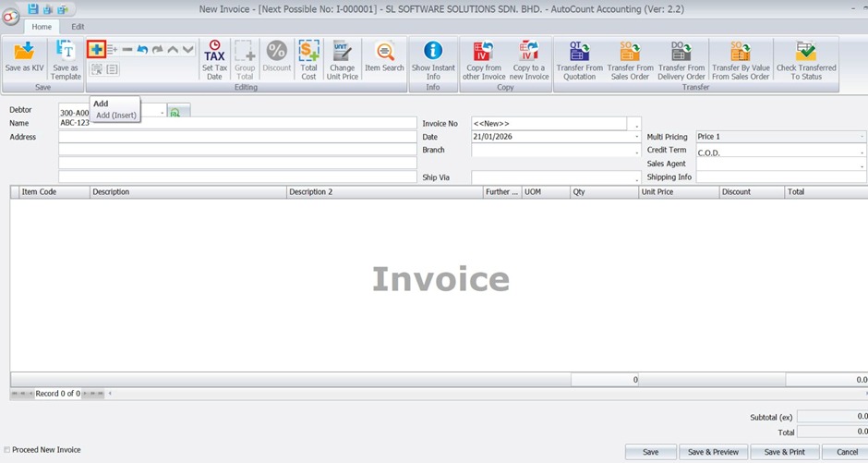Click the Qty column header
The image size is (868, 463).
click(x=605, y=191)
